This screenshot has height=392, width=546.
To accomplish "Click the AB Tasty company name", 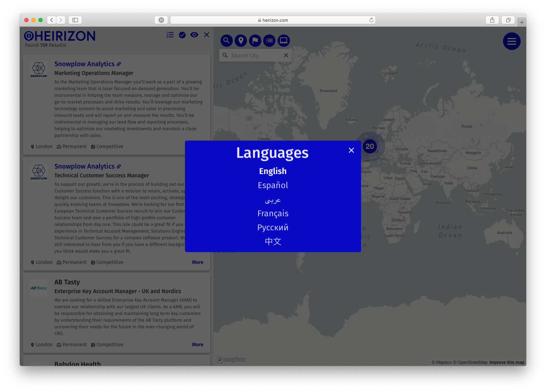I will click(67, 282).
